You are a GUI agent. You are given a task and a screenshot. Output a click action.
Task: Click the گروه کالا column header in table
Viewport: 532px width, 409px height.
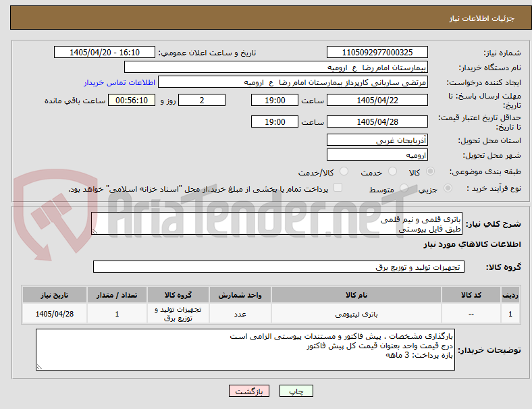click(x=178, y=295)
